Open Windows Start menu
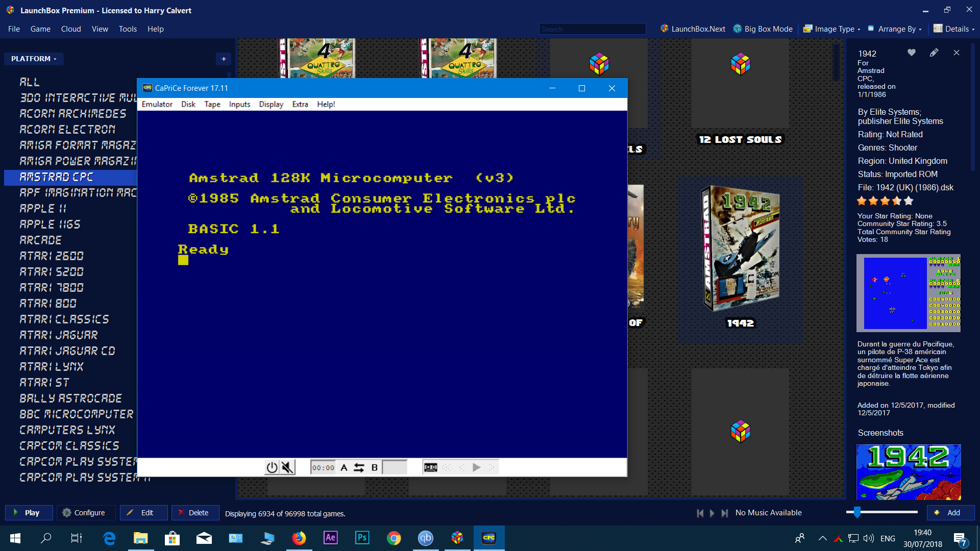This screenshot has width=980, height=551. pos(15,538)
